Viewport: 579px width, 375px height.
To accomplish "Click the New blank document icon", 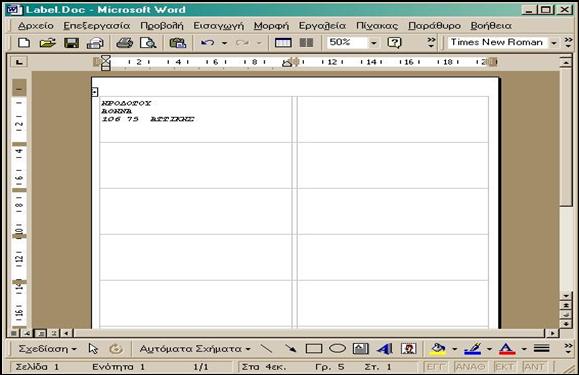I will click(x=24, y=43).
